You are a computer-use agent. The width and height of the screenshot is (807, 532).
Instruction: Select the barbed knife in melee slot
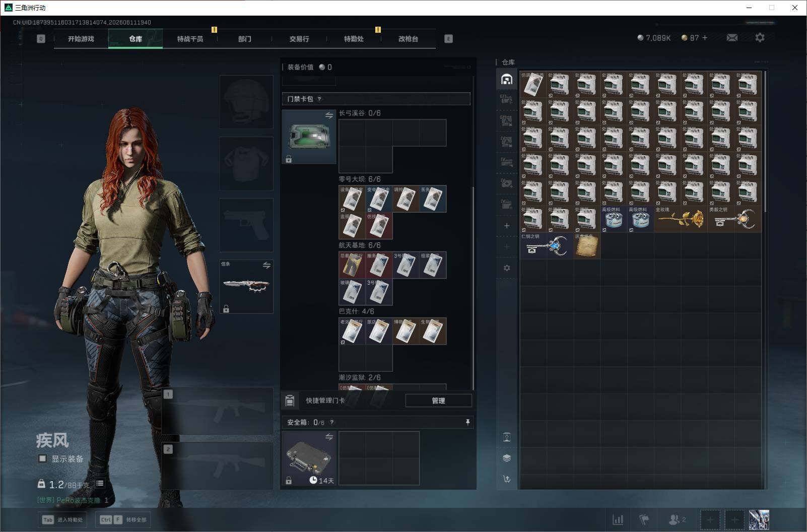[x=246, y=287]
